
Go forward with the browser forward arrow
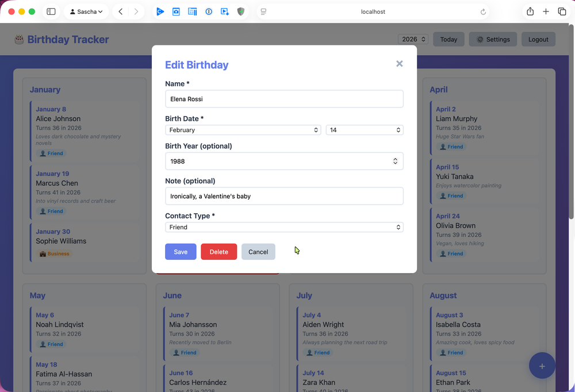tap(136, 11)
